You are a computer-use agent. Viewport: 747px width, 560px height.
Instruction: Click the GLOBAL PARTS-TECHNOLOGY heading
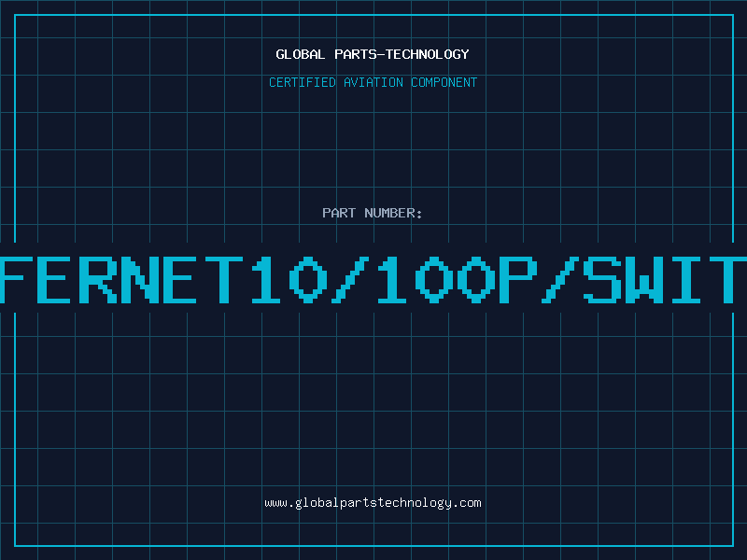373,54
